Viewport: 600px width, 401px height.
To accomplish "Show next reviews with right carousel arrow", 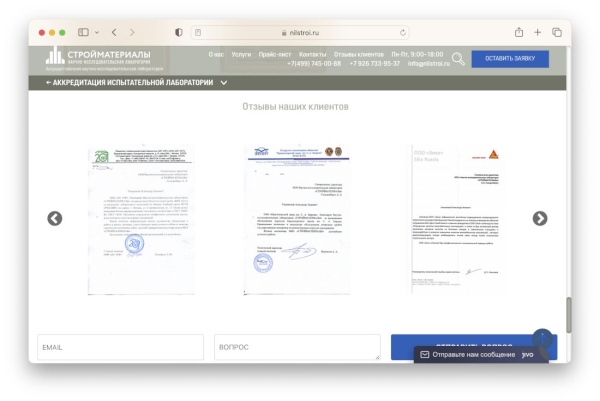I will pos(540,218).
